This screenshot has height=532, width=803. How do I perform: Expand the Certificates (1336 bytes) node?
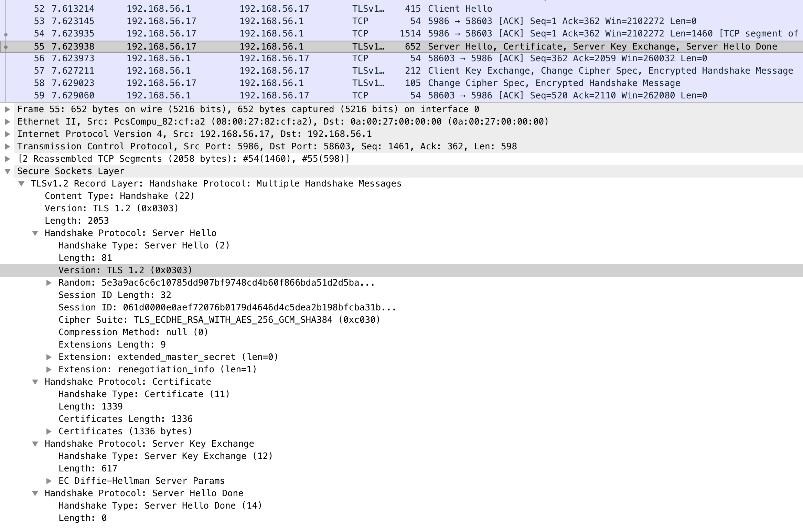tap(48, 431)
